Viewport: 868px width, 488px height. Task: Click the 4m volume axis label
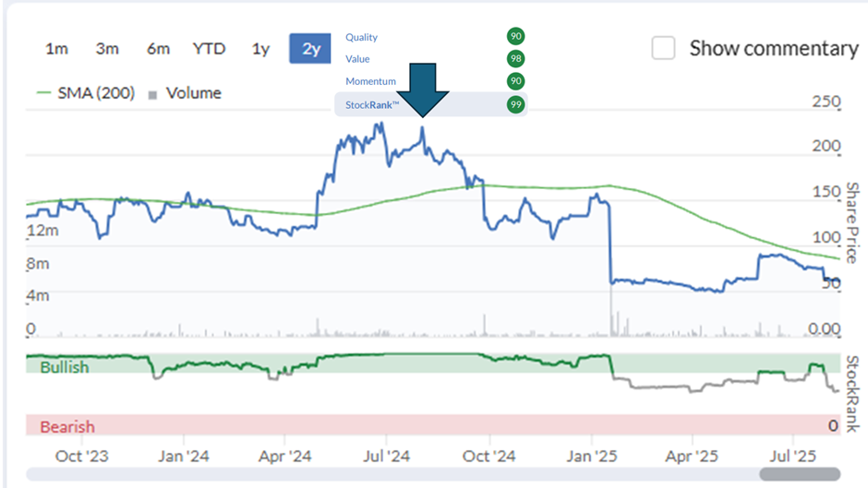click(38, 296)
